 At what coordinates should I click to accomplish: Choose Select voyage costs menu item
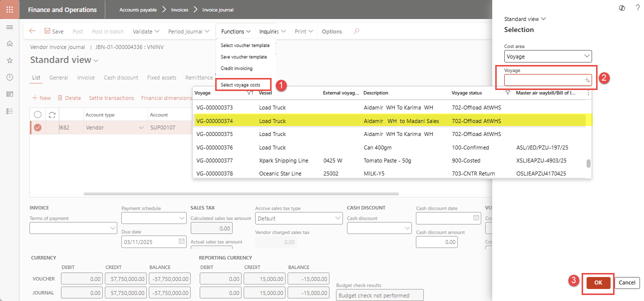241,85
